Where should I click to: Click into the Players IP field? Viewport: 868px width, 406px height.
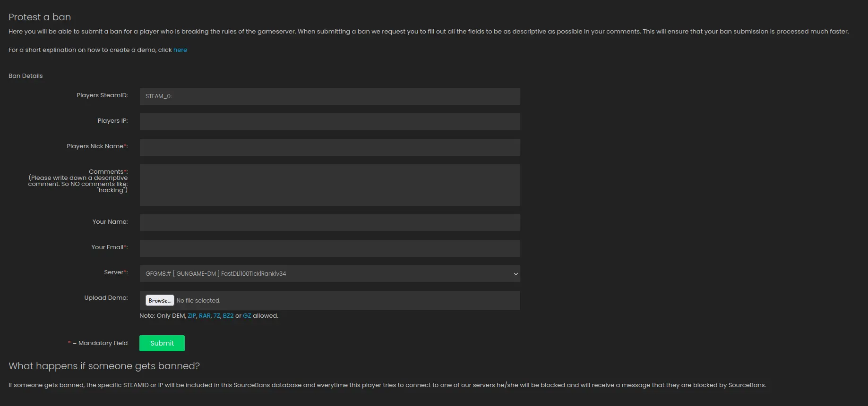click(x=329, y=122)
